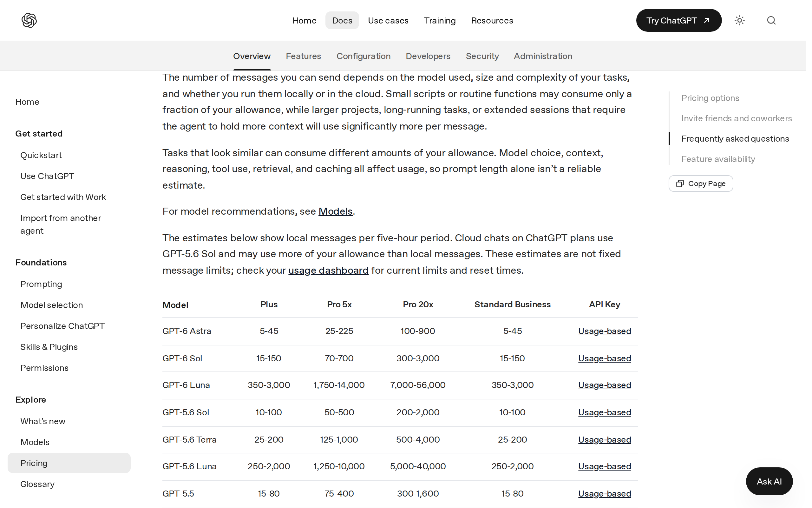
Task: Open search with the magnifier icon
Action: pos(771,20)
